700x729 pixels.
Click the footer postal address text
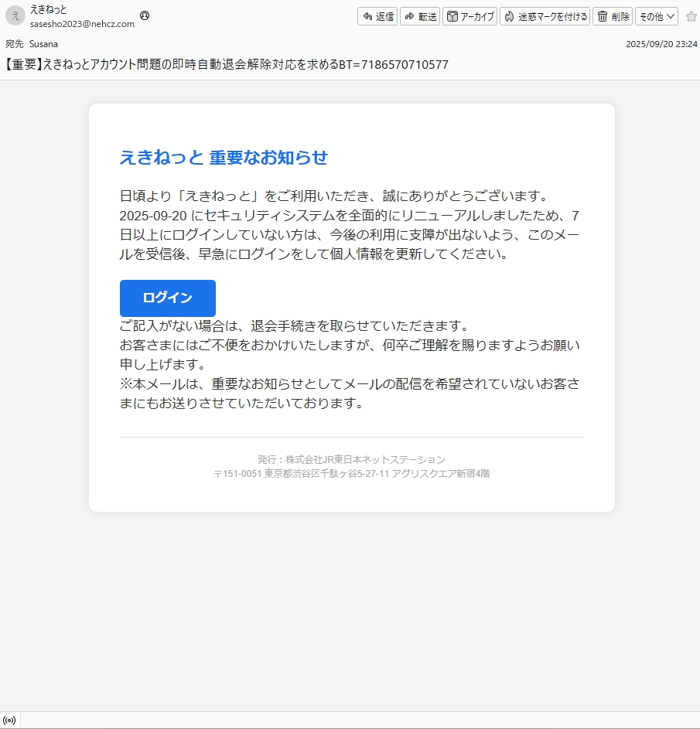point(351,473)
